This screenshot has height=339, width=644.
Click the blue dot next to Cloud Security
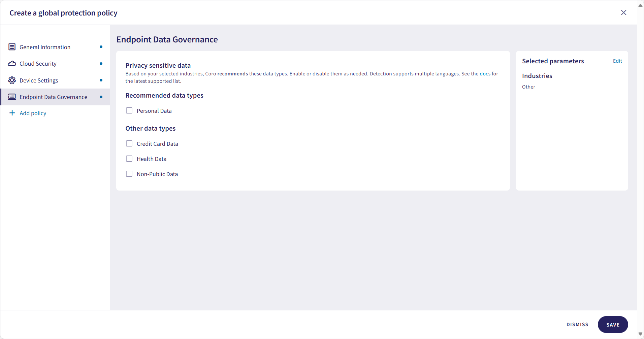101,64
